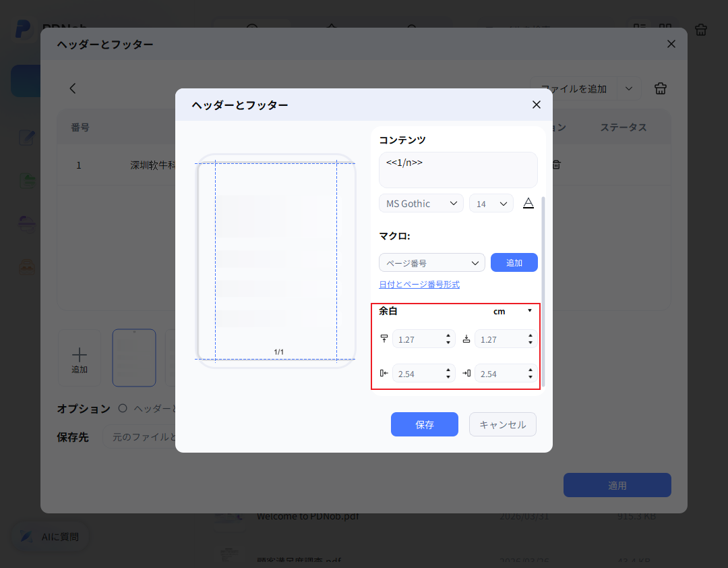The image size is (728, 568).
Task: Click the 保存 button to save settings
Action: [x=424, y=424]
